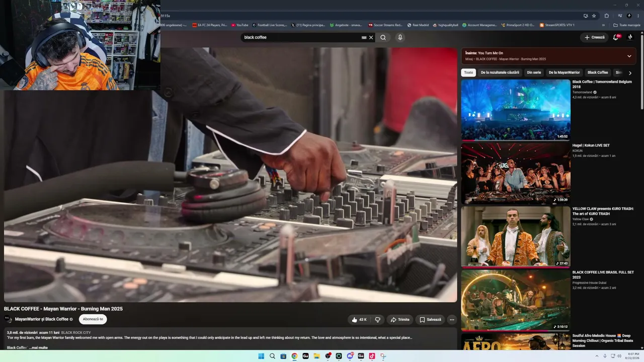Dislike the Black Coffee video
This screenshot has width=644, height=362.
click(378, 320)
